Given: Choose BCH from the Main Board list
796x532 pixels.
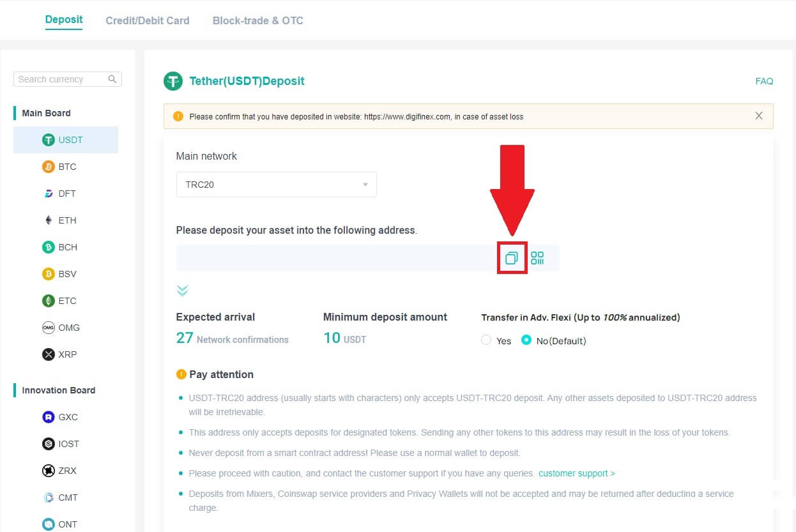Looking at the screenshot, I should click(66, 247).
